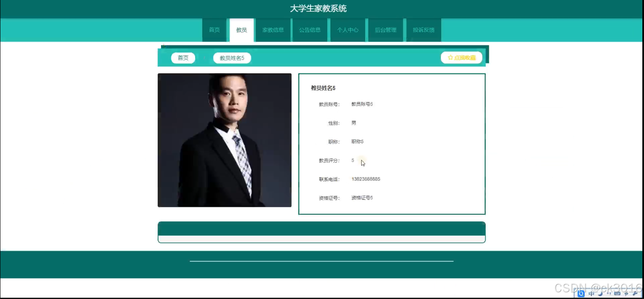Click the 大学生家教系统 site title
This screenshot has height=299, width=644.
tap(318, 8)
